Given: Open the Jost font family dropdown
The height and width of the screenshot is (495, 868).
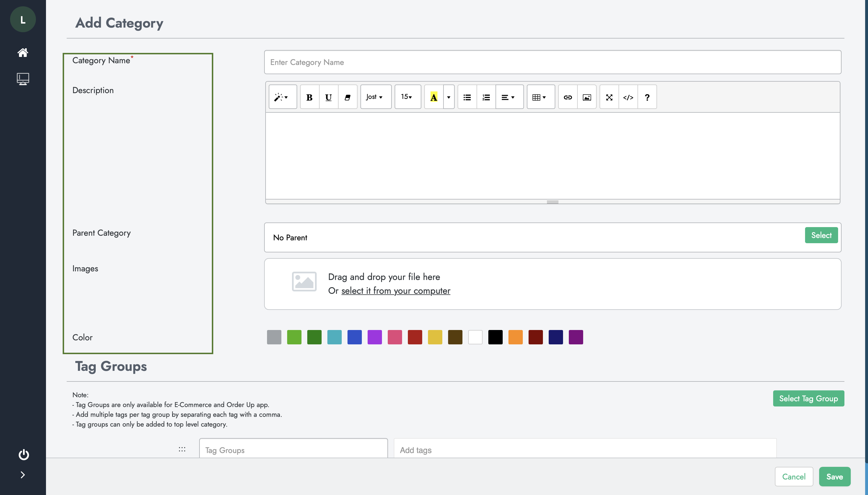Looking at the screenshot, I should tap(376, 97).
